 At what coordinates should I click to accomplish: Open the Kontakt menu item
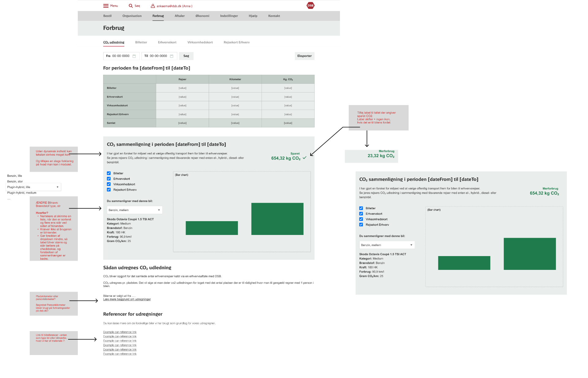point(274,16)
